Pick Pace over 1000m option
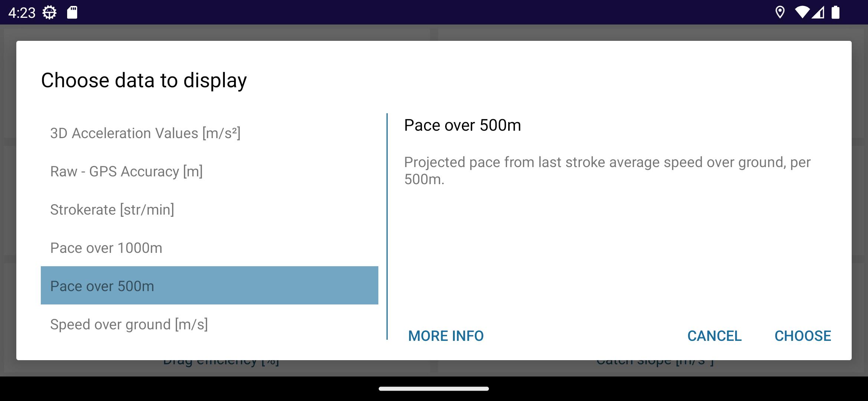The width and height of the screenshot is (868, 401). coord(210,248)
